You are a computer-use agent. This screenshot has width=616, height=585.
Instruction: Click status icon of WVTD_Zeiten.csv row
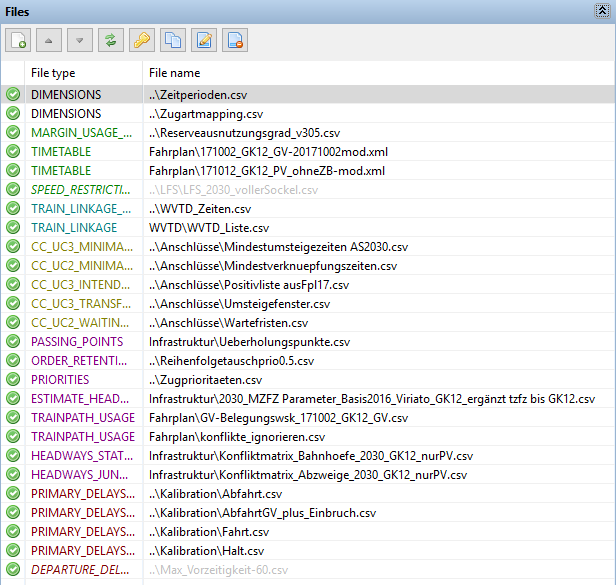[13, 208]
